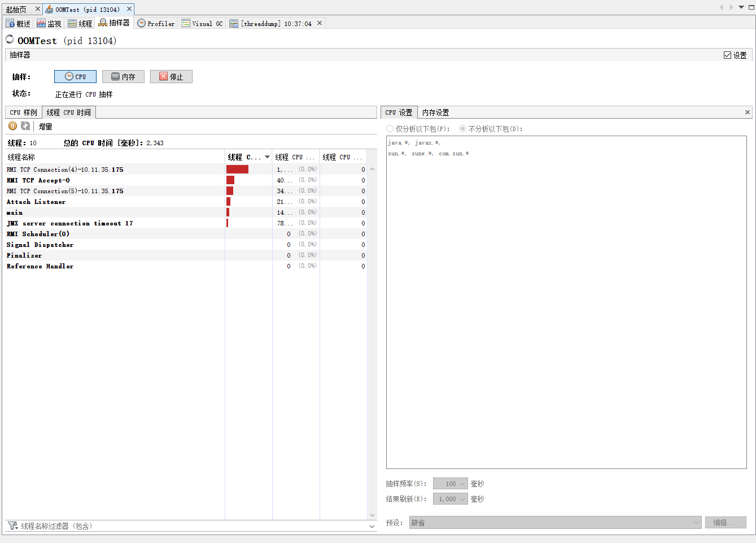Select the 抽样器 tab
Viewport: 756px width, 543px height.
point(114,23)
